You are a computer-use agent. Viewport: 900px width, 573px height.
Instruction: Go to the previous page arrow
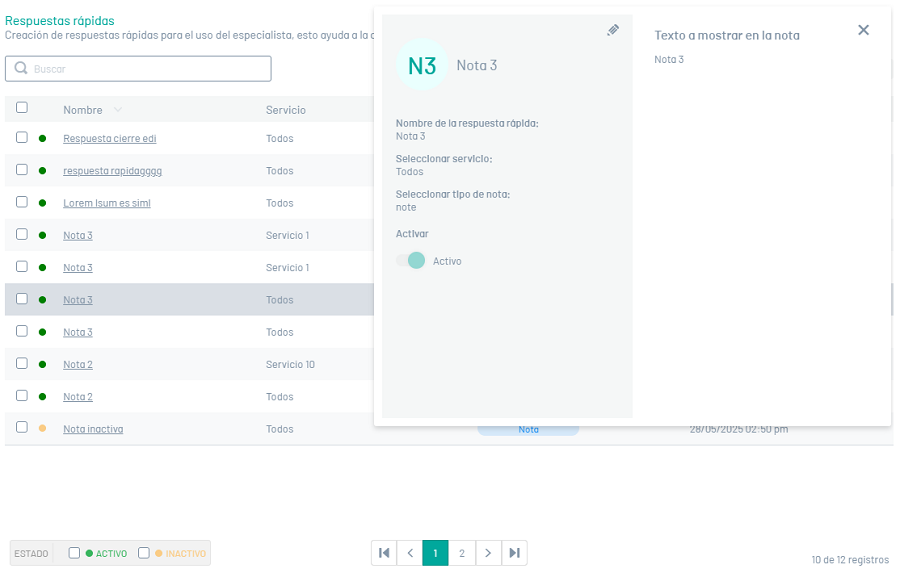click(410, 553)
